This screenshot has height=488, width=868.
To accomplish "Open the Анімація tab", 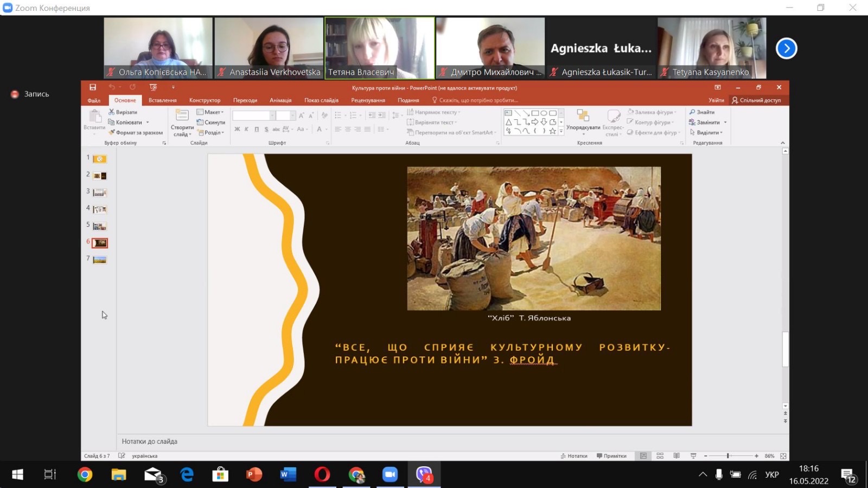I will 280,100.
